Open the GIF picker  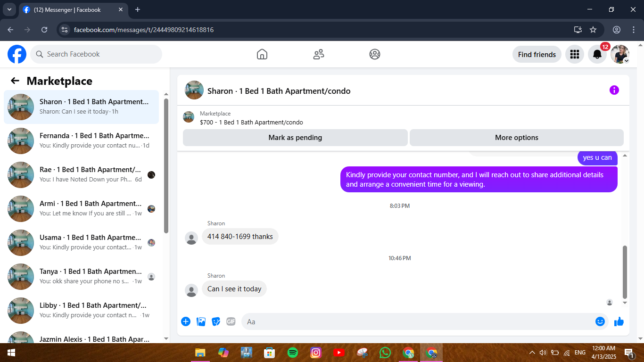pos(231,321)
